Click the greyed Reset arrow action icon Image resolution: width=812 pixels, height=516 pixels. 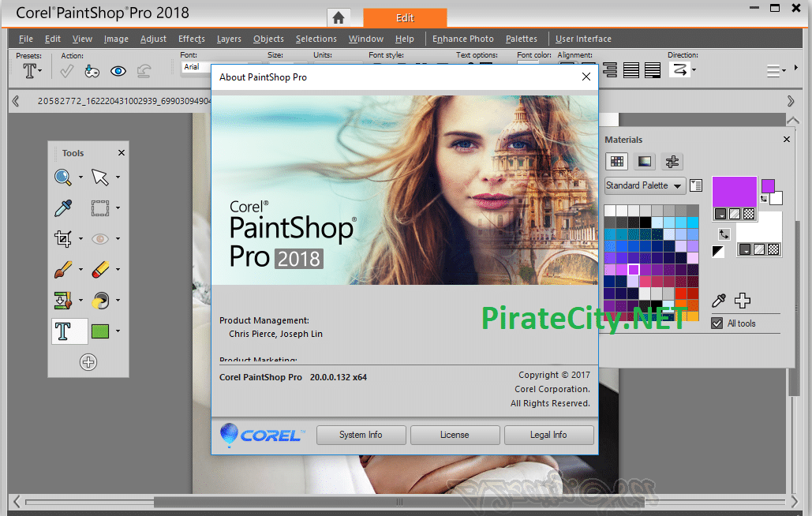(144, 71)
